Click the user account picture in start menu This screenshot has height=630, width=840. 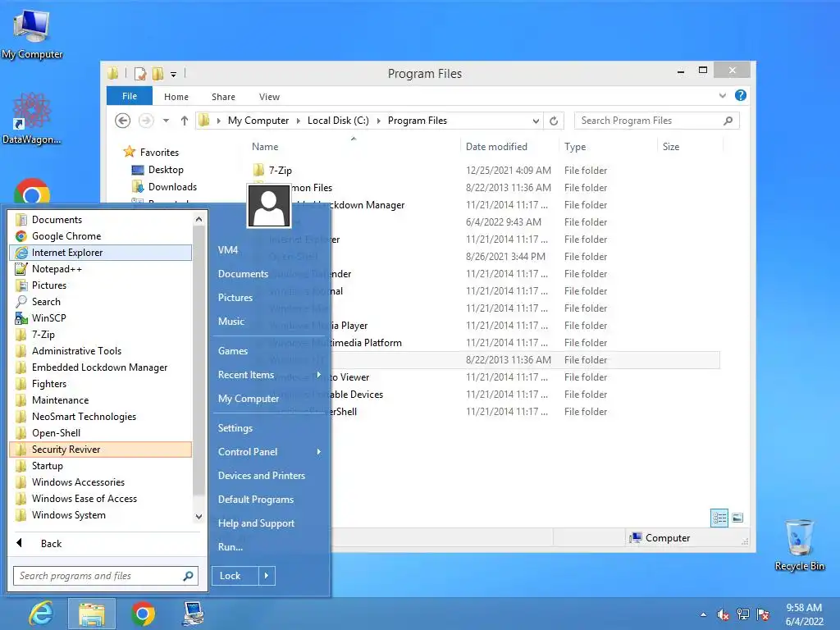[269, 206]
